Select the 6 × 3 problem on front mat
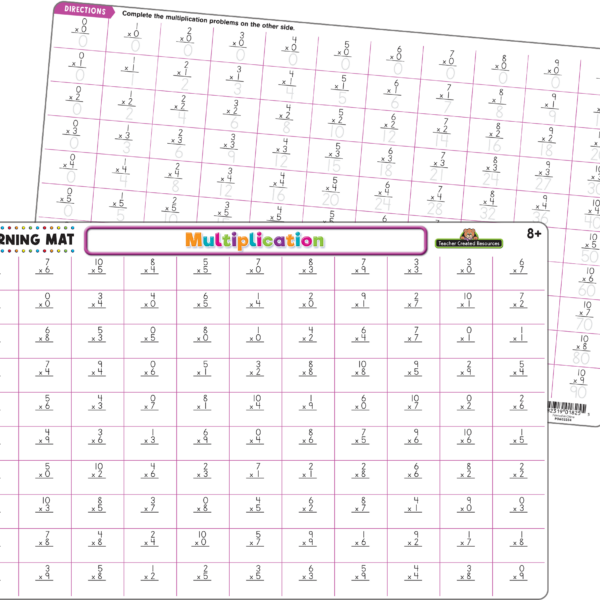This screenshot has width=600, height=600. 308,573
